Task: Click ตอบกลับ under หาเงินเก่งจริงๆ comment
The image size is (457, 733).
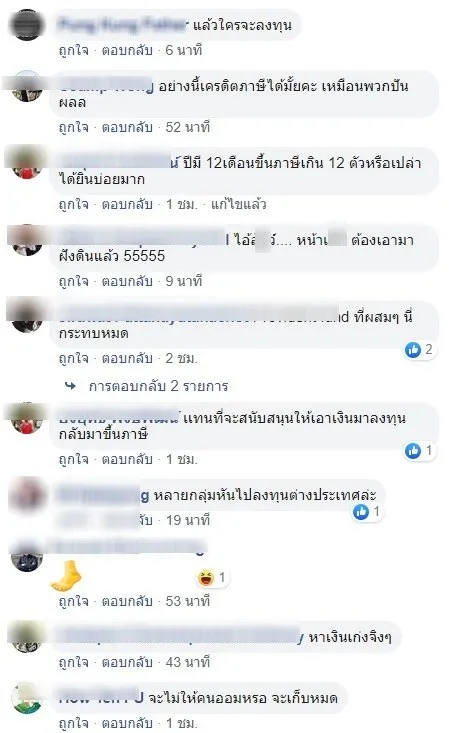Action: point(127,662)
